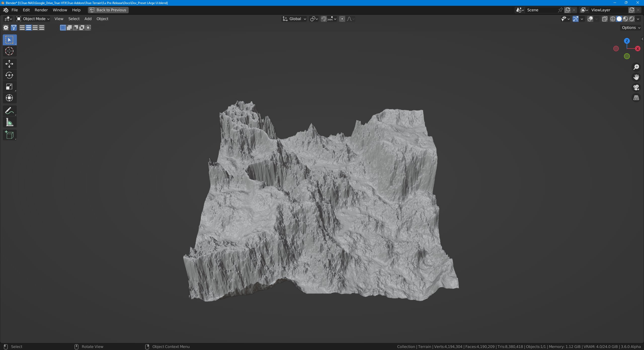This screenshot has width=644, height=350.
Task: Select the Add Cube tool
Action: 9,135
